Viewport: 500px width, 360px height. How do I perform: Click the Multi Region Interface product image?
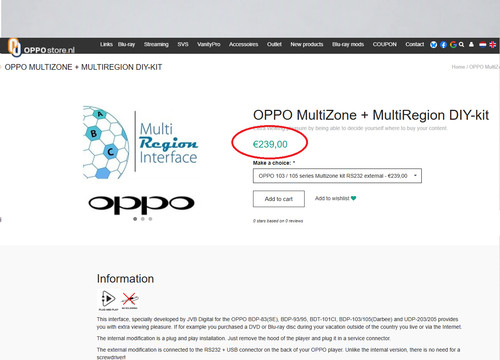[x=140, y=142]
